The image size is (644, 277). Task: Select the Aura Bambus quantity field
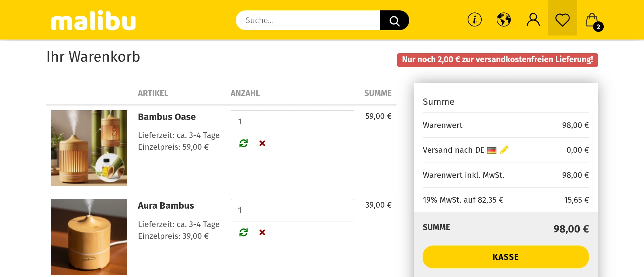click(x=292, y=210)
